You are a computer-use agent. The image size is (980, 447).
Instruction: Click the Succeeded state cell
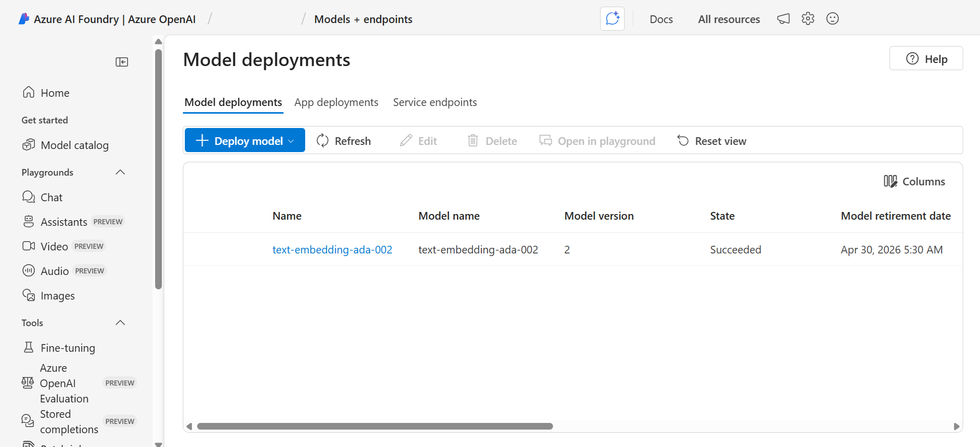click(x=736, y=249)
